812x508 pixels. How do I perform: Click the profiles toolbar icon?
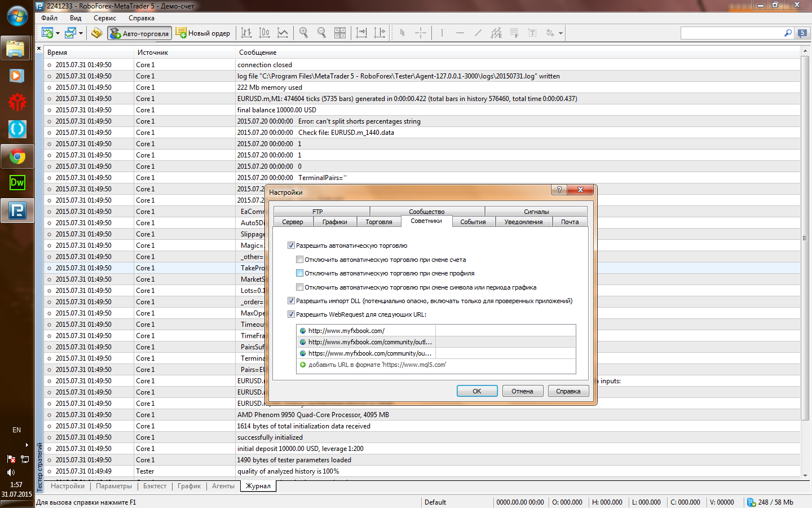click(70, 33)
